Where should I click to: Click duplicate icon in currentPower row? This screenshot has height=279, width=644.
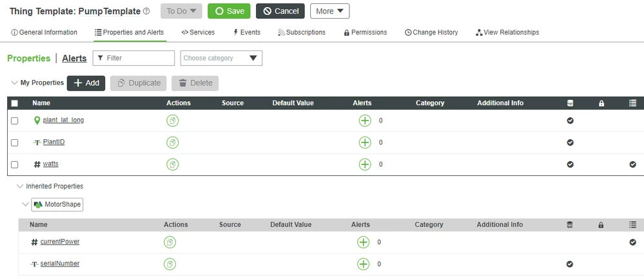[x=170, y=242]
